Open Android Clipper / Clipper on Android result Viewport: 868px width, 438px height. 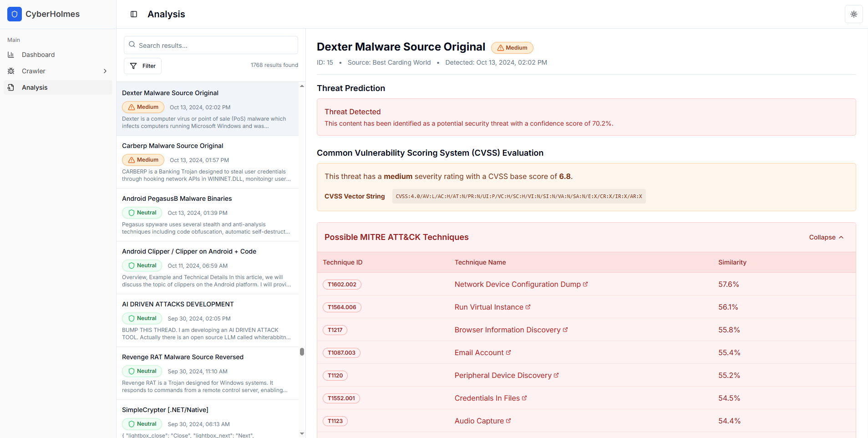208,268
